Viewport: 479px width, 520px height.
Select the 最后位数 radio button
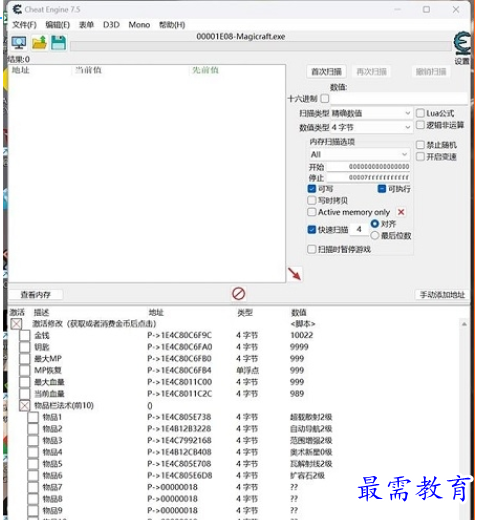pos(375,236)
